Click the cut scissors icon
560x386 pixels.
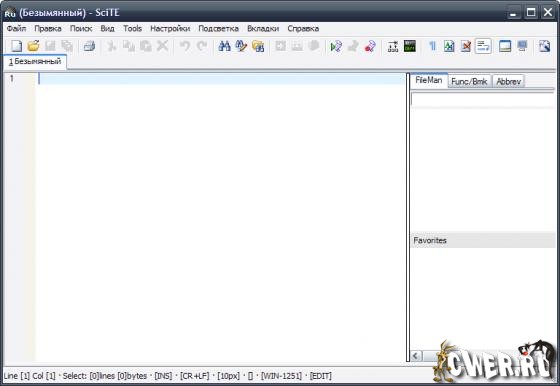[x=111, y=46]
